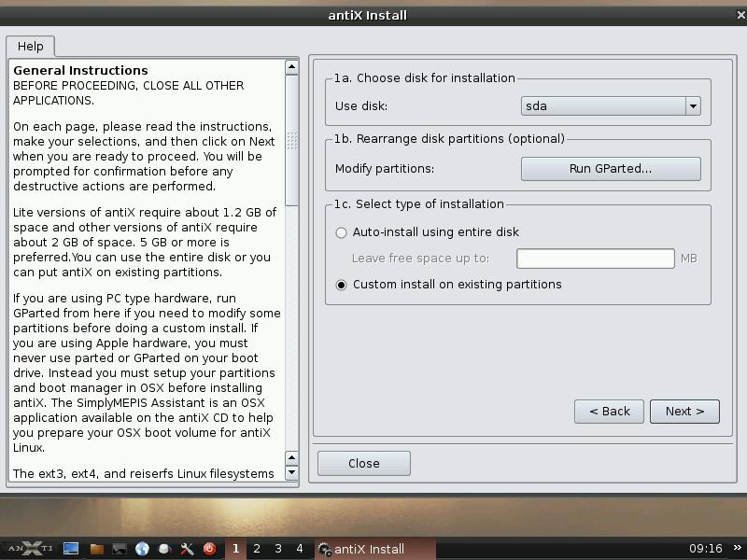Click the '1c. Select type of installation' label
Screen dimensions: 747x560
pos(418,203)
